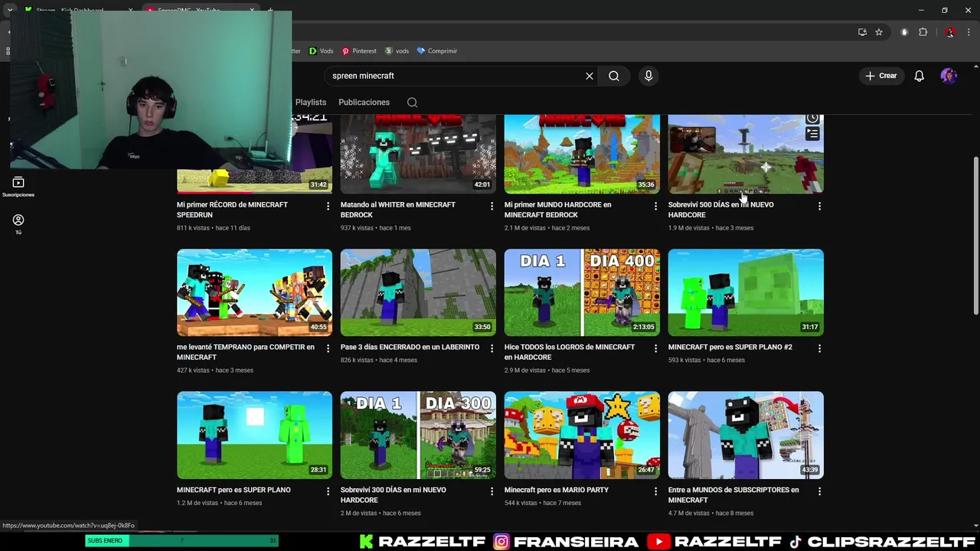The width and height of the screenshot is (980, 551).
Task: Open options for SUPER PLANO #2 video
Action: pyautogui.click(x=819, y=348)
